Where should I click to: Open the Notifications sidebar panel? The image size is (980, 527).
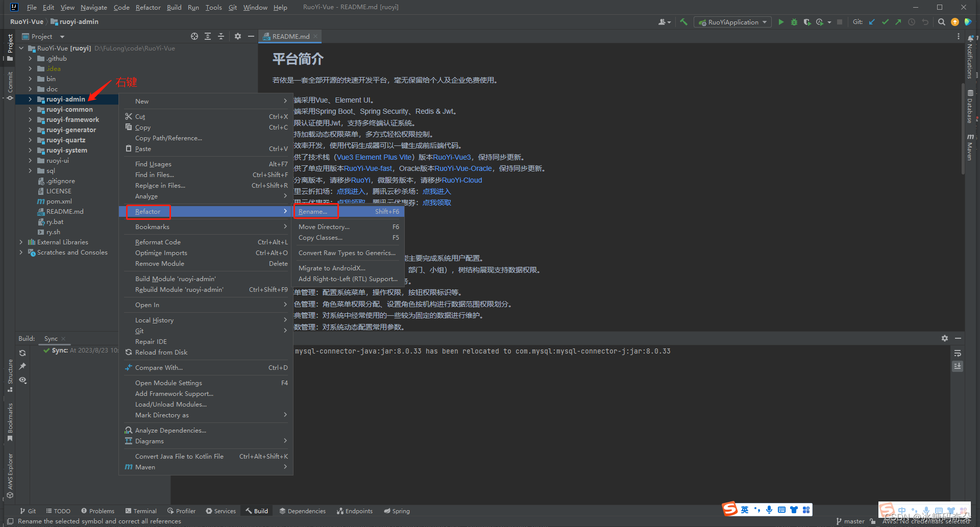[970, 58]
